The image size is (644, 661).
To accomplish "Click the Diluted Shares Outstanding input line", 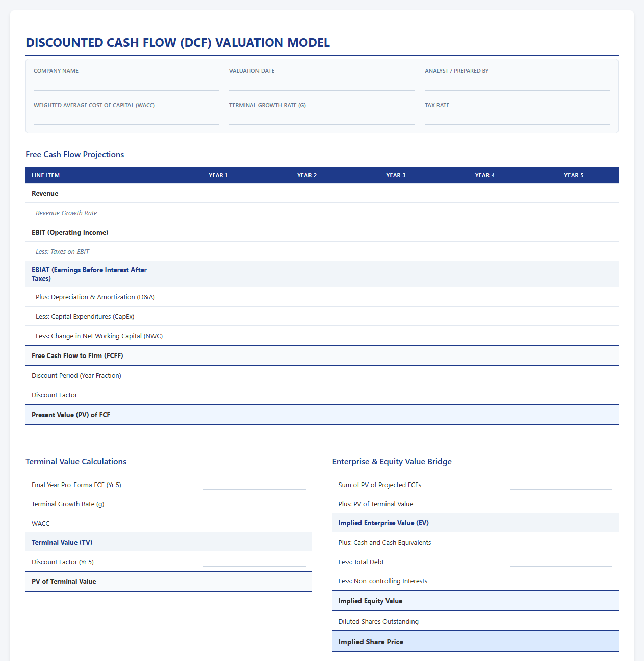I will pos(561,621).
